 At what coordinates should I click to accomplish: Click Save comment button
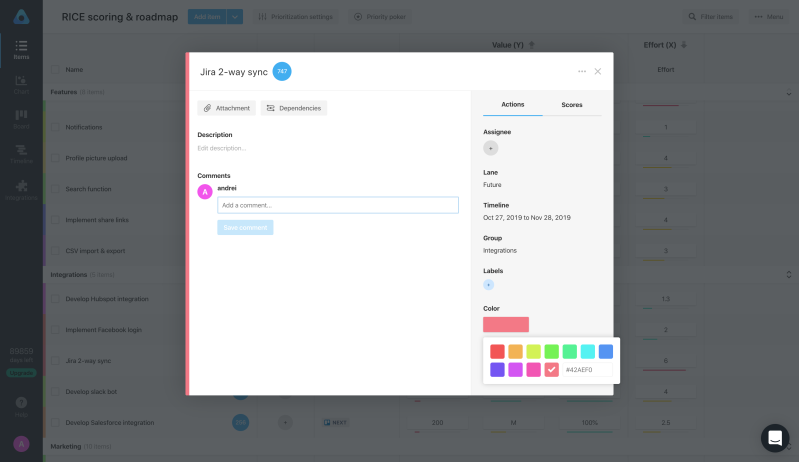pyautogui.click(x=245, y=227)
